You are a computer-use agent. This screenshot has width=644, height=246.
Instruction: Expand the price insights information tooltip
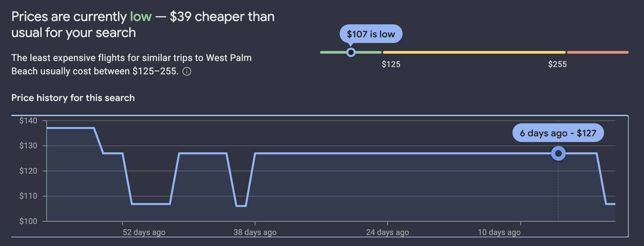point(187,71)
